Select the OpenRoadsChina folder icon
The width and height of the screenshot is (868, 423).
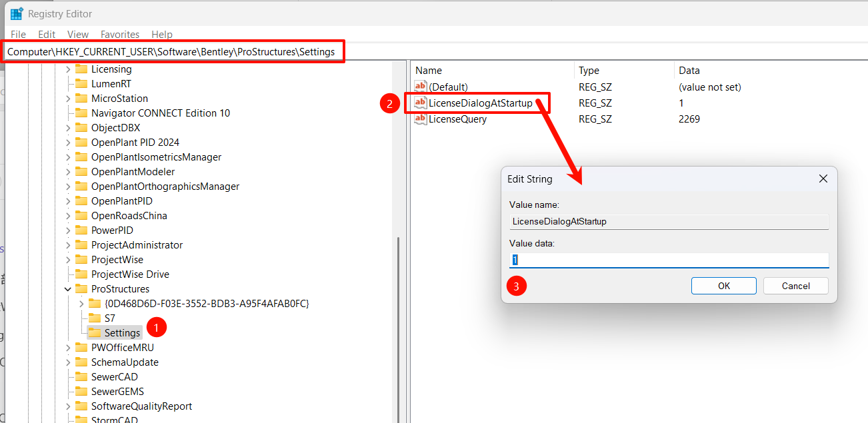(x=81, y=216)
